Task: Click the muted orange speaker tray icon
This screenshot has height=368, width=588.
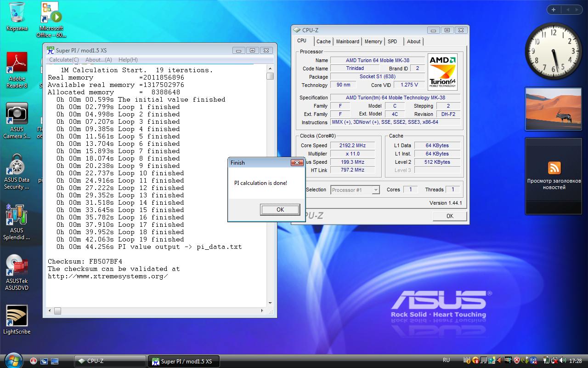Action: point(500,360)
